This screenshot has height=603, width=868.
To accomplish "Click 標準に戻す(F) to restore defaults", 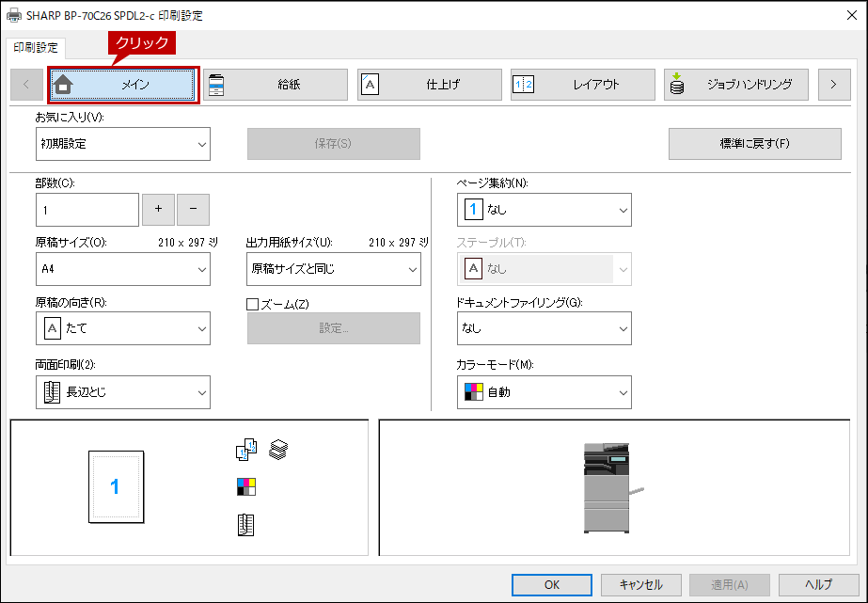I will [755, 144].
